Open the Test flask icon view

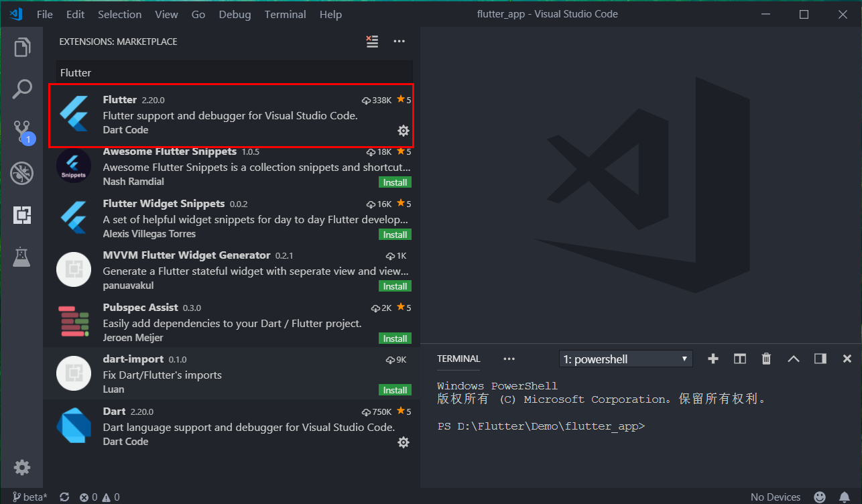click(x=22, y=257)
